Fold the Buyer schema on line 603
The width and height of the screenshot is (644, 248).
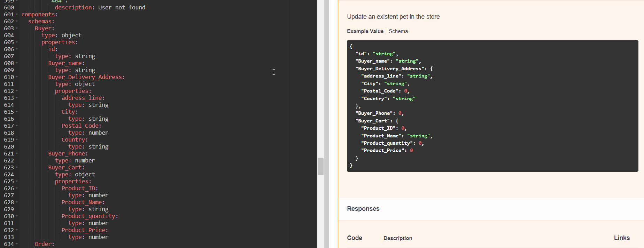coord(17,29)
